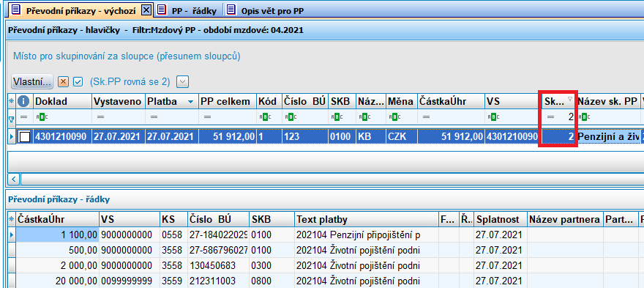Click row indicator arrow of document 4301210090
644x288 pixels.
pos(12,136)
